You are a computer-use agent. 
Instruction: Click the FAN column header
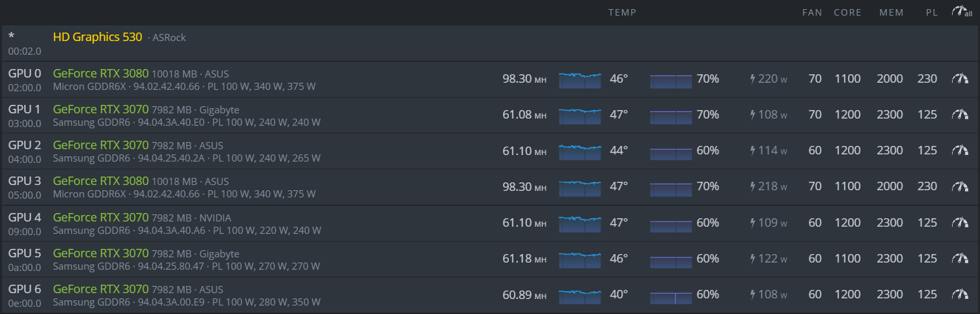click(x=812, y=12)
